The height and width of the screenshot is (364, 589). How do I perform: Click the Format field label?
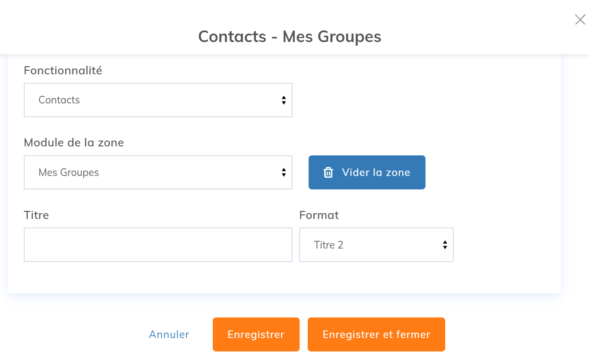(x=319, y=215)
